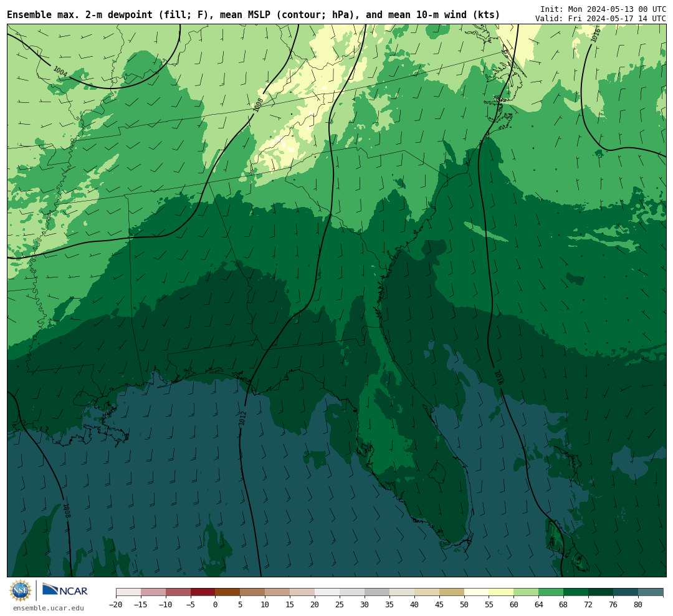This screenshot has width=673, height=616.
Task: Click the colorbar tick label '40'
Action: click(x=414, y=605)
